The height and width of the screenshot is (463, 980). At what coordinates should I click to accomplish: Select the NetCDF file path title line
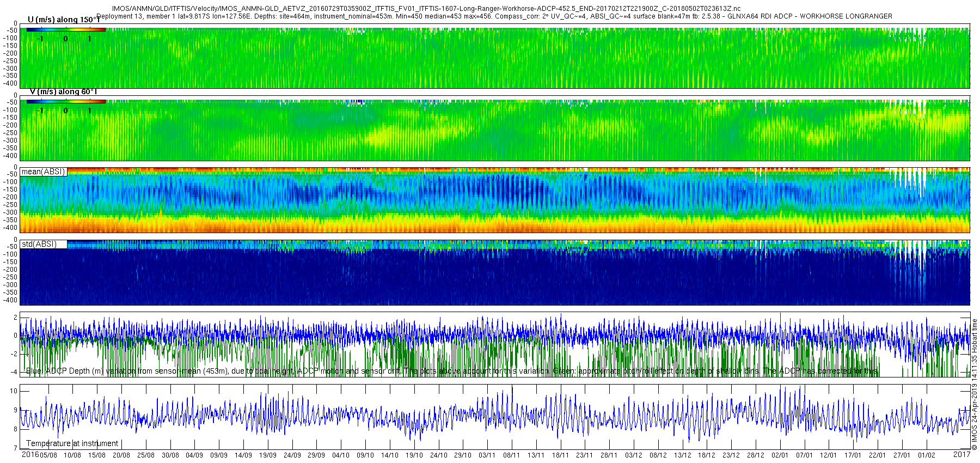(x=426, y=9)
